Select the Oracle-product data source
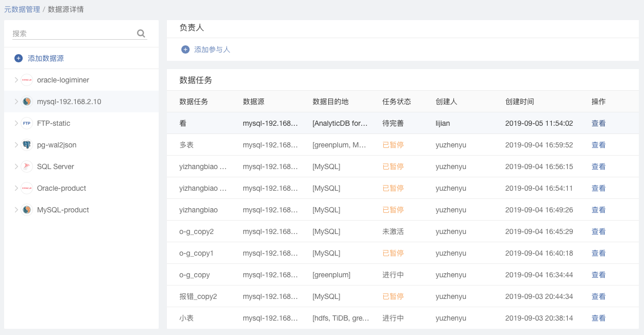Viewport: 644px width, 335px height. click(61, 188)
